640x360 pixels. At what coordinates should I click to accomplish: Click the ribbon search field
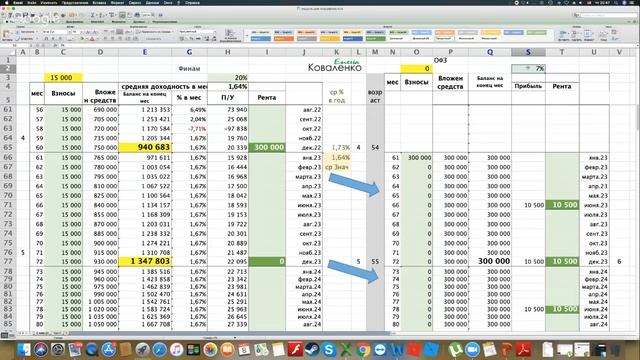coord(607,15)
